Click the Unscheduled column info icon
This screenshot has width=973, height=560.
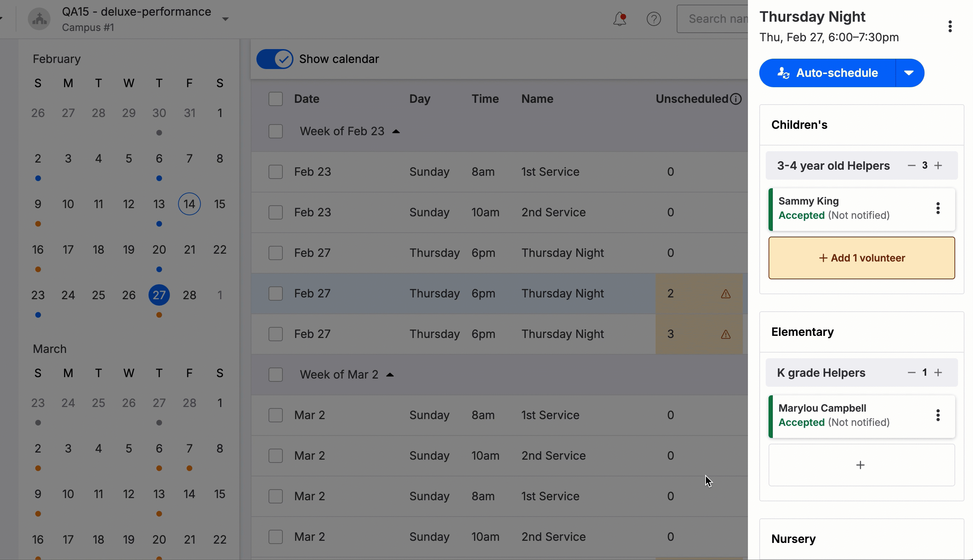click(x=736, y=99)
